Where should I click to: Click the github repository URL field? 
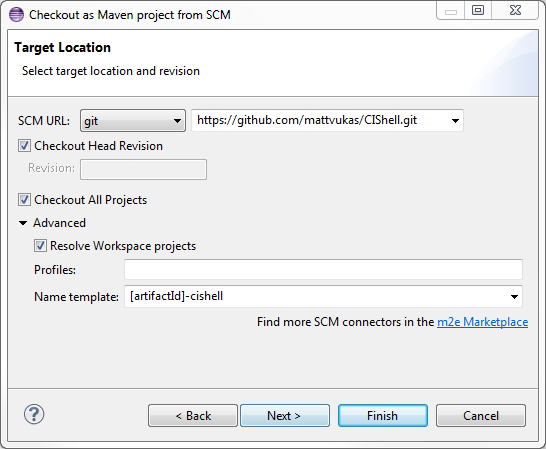pos(320,121)
